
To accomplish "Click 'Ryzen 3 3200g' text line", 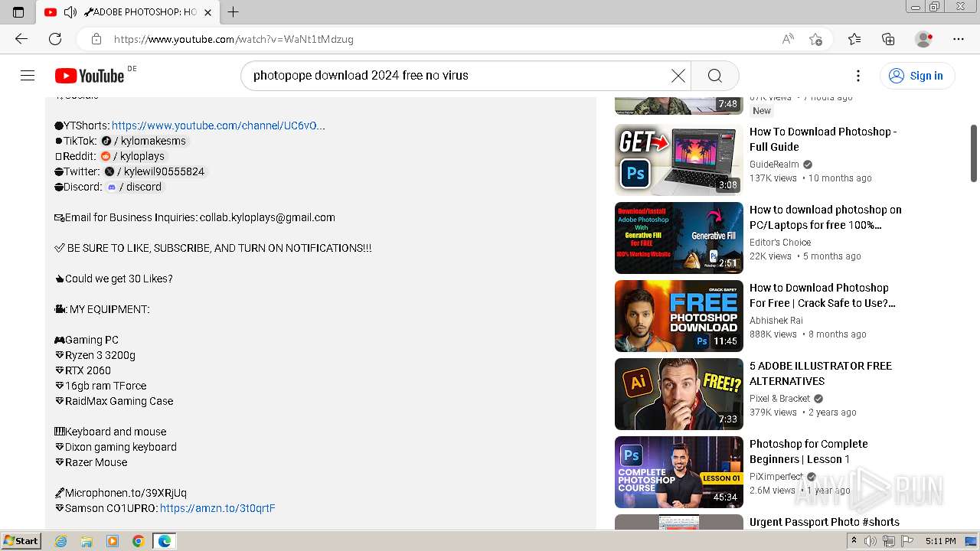I will pos(100,355).
